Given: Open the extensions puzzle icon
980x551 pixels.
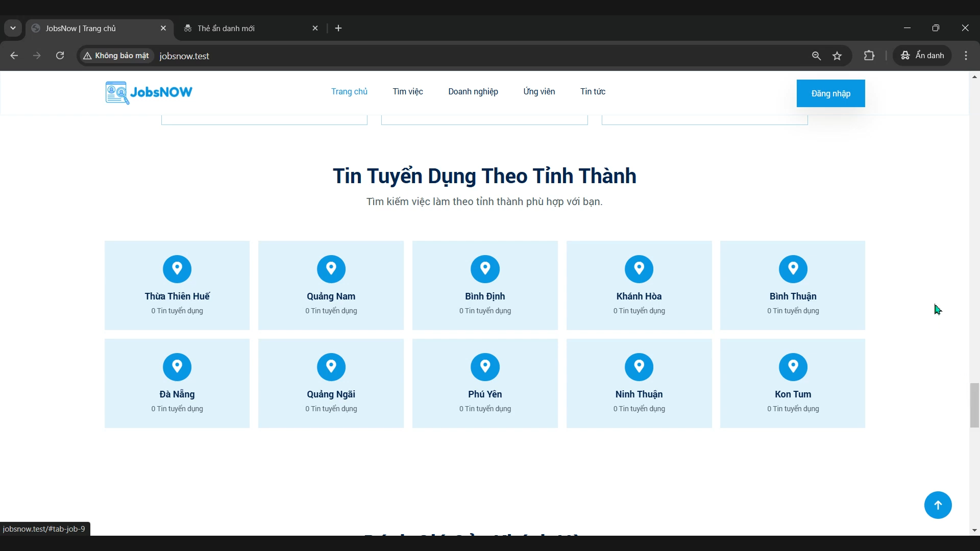Looking at the screenshot, I should point(870,56).
